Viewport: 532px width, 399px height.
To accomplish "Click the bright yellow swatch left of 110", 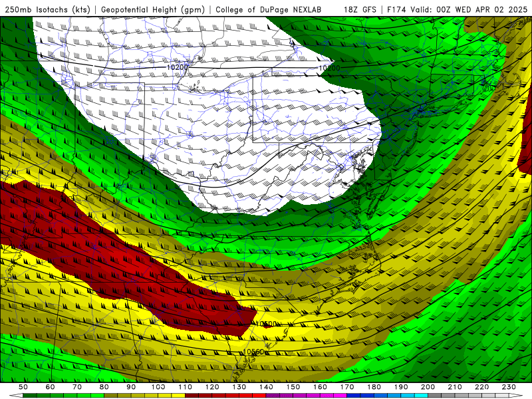I will (178, 396).
